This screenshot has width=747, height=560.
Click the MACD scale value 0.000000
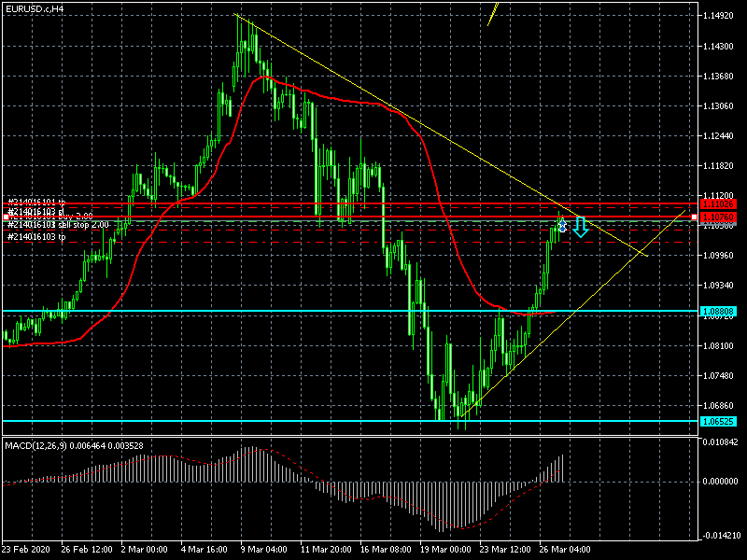720,482
